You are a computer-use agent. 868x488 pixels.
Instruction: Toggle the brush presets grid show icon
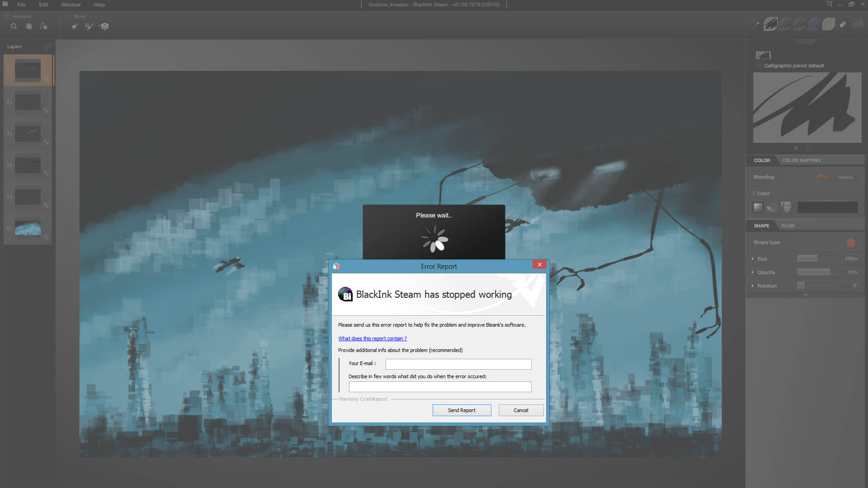[x=90, y=26]
